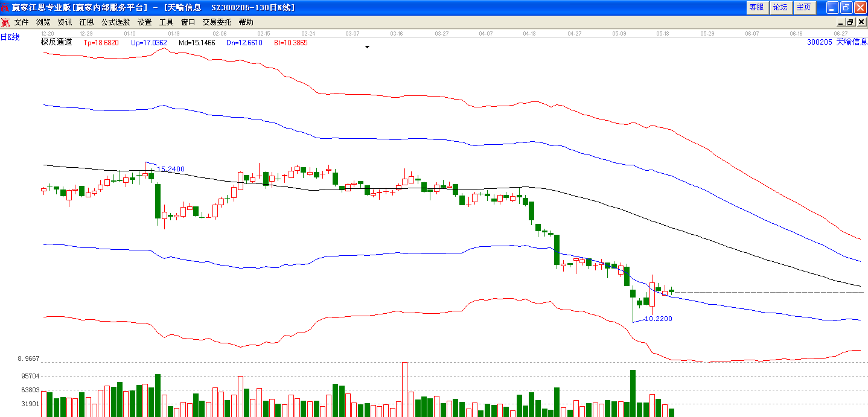
Task: Select the 极反通道 indicator label
Action: tap(56, 42)
